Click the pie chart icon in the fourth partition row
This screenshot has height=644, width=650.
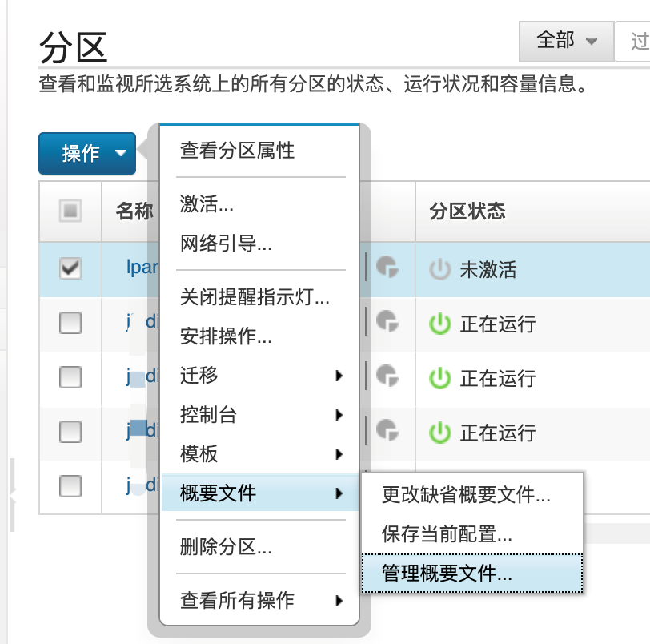(387, 429)
